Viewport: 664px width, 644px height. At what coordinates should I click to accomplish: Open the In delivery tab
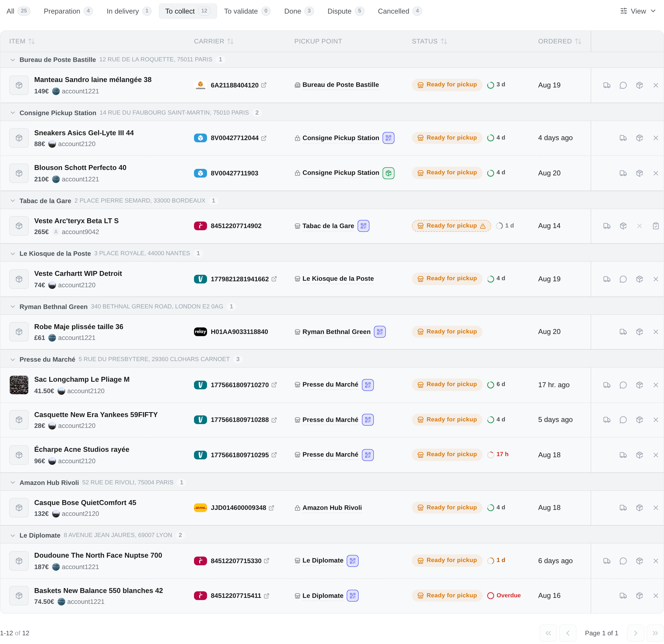click(129, 11)
